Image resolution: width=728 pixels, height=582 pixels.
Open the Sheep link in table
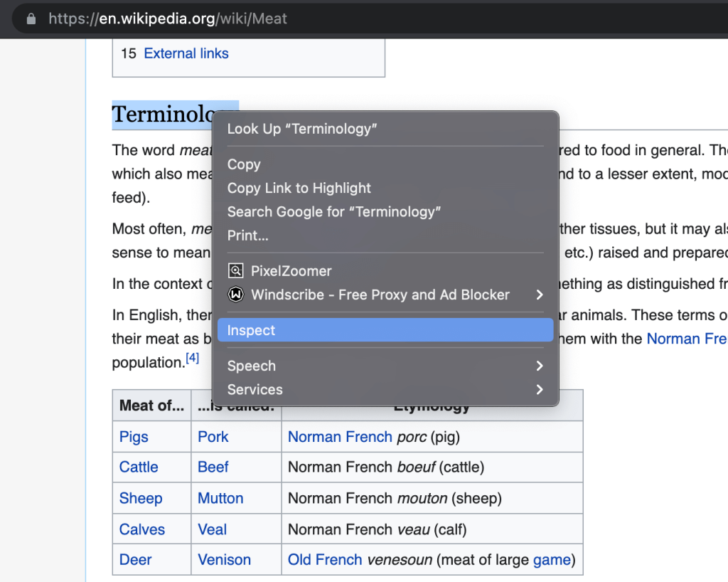tap(141, 498)
